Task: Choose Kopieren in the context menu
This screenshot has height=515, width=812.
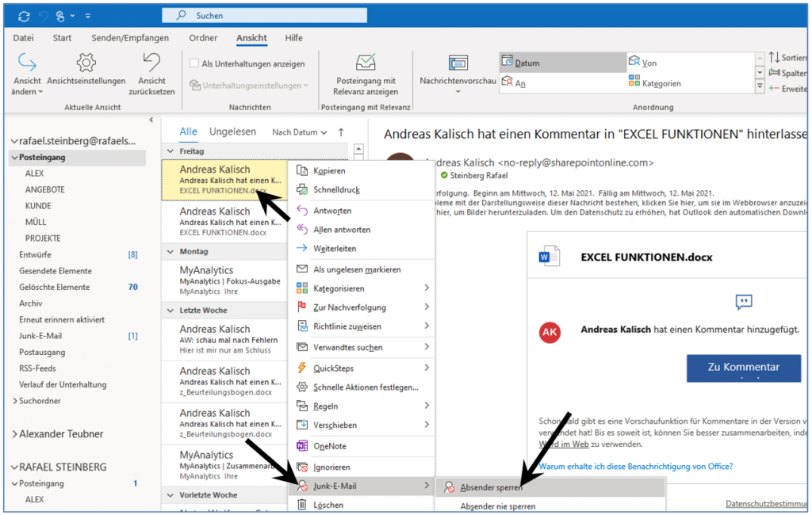Action: point(362,171)
